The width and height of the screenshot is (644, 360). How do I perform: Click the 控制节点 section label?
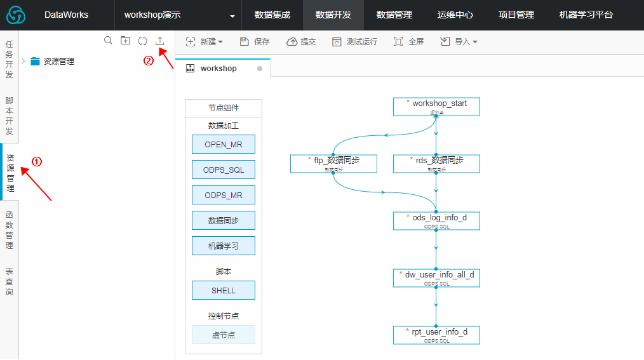pyautogui.click(x=224, y=316)
